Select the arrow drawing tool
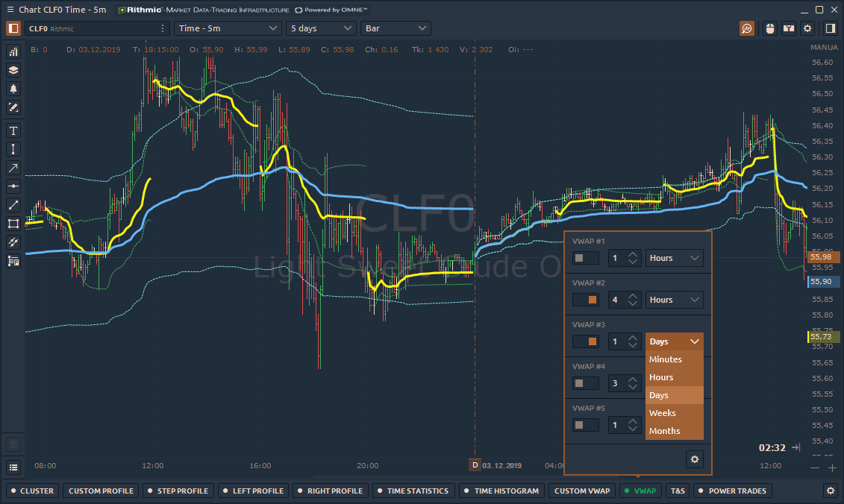 [13, 168]
